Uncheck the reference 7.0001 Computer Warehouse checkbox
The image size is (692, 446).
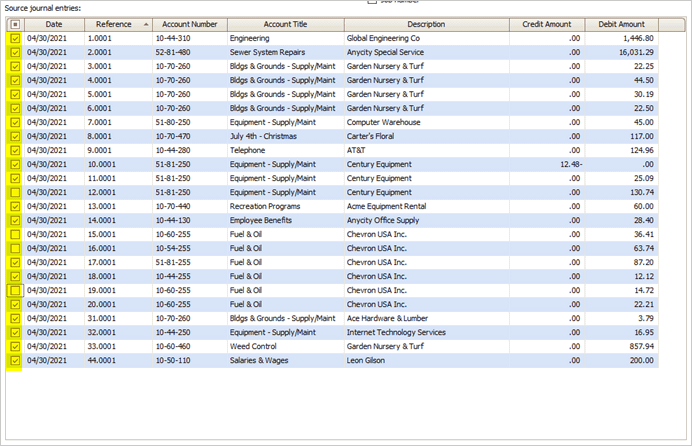point(15,122)
